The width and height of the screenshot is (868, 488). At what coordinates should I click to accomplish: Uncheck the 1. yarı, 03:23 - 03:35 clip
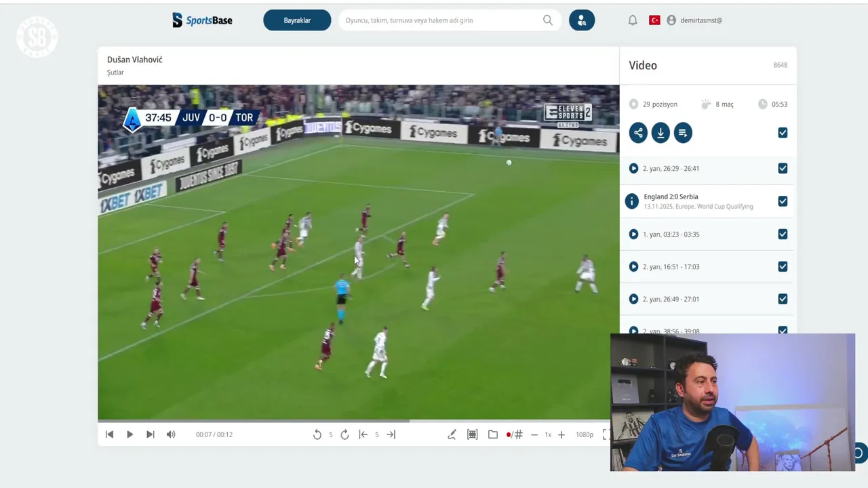coord(783,234)
